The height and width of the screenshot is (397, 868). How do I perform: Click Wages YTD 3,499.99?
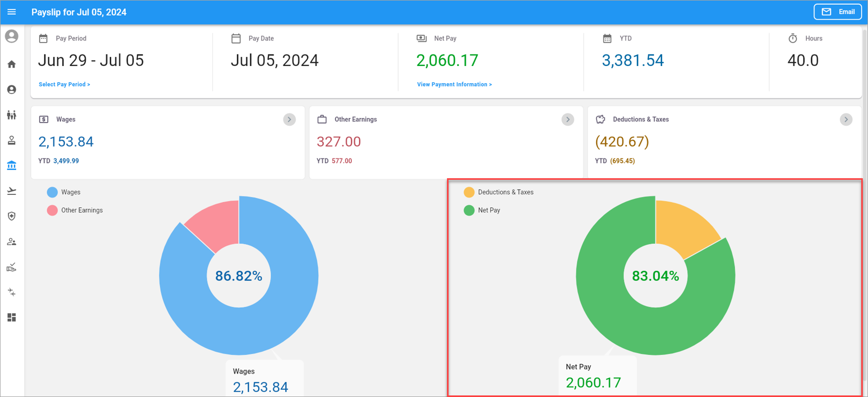[x=66, y=161]
